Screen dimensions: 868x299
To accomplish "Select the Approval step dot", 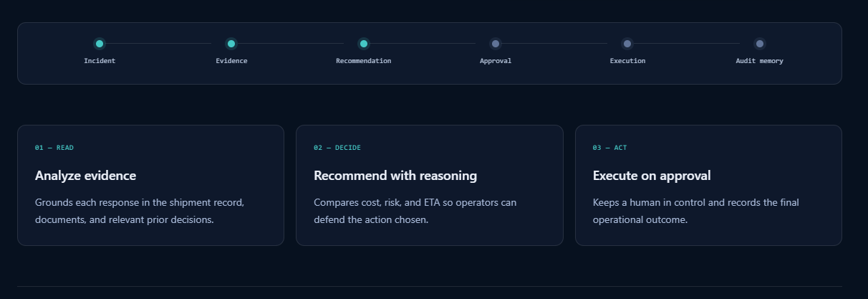I will point(496,44).
